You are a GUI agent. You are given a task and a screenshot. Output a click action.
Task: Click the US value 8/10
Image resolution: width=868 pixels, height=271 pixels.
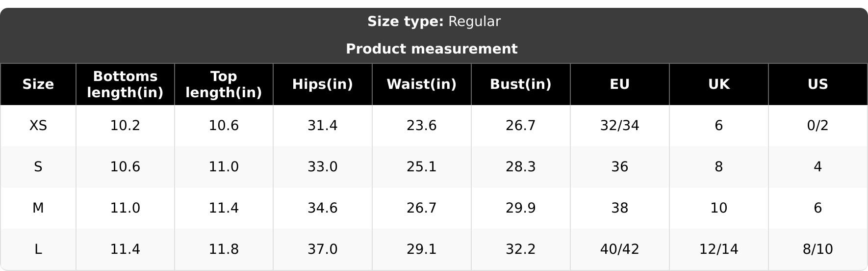pyautogui.click(x=818, y=249)
